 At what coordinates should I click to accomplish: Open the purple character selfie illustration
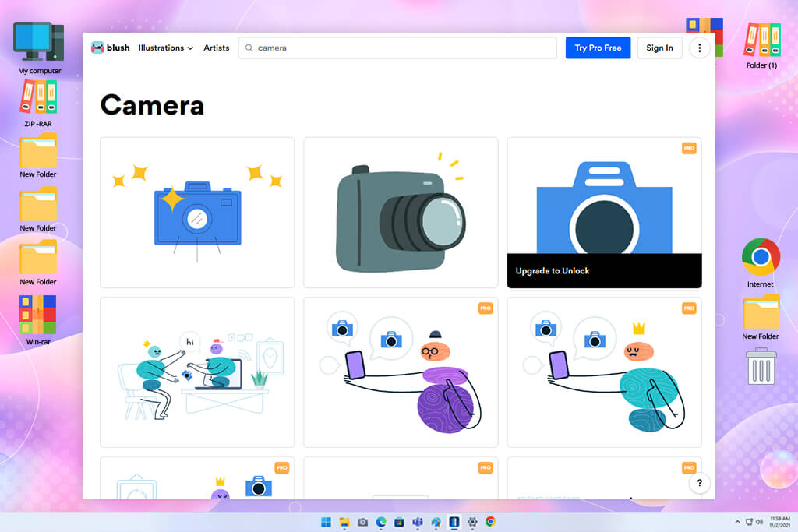pos(401,372)
